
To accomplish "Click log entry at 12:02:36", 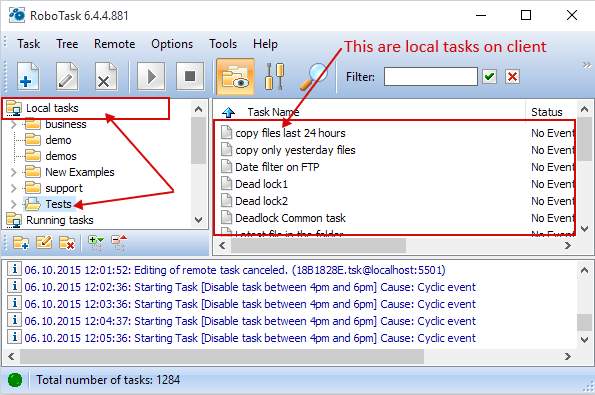I will (x=250, y=287).
